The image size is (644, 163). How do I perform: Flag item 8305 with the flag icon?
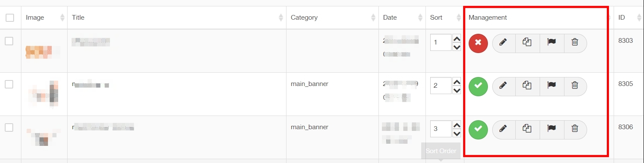[x=552, y=86]
